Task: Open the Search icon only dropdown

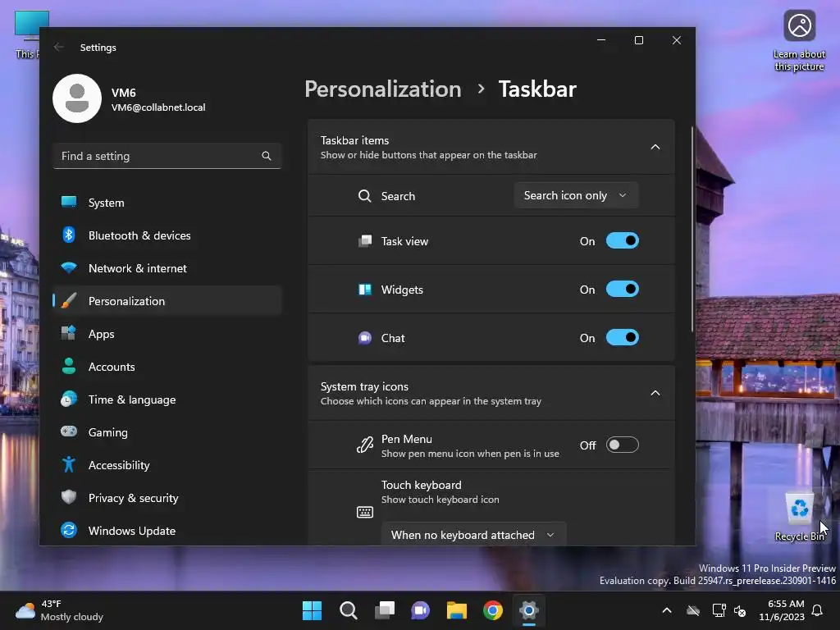Action: point(576,195)
